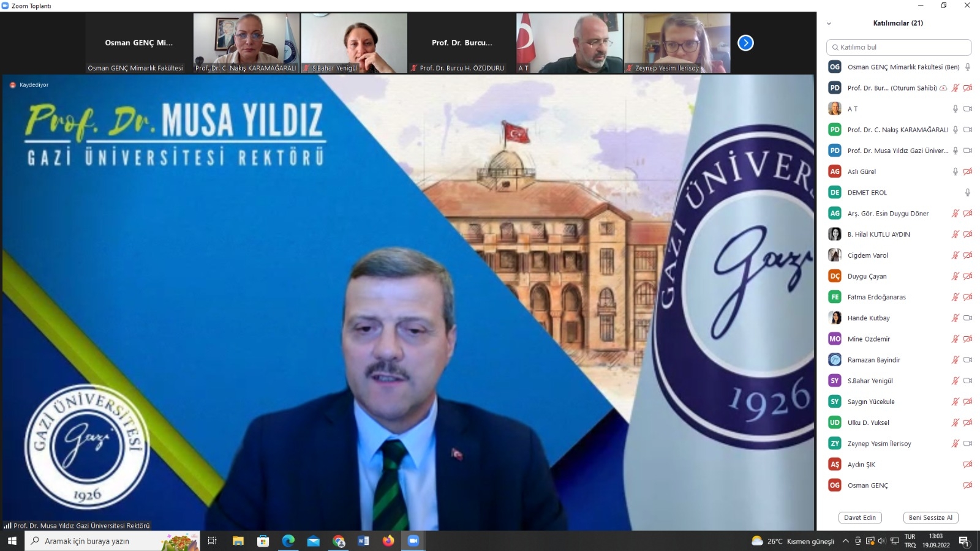This screenshot has height=551, width=980.
Task: Click the Zoom icon in the taskbar
Action: coord(413,541)
